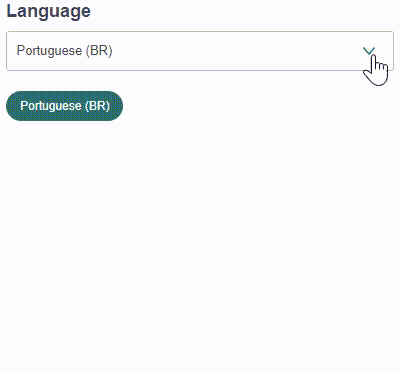The width and height of the screenshot is (400, 372).
Task: Click the Language combo box field
Action: (200, 51)
